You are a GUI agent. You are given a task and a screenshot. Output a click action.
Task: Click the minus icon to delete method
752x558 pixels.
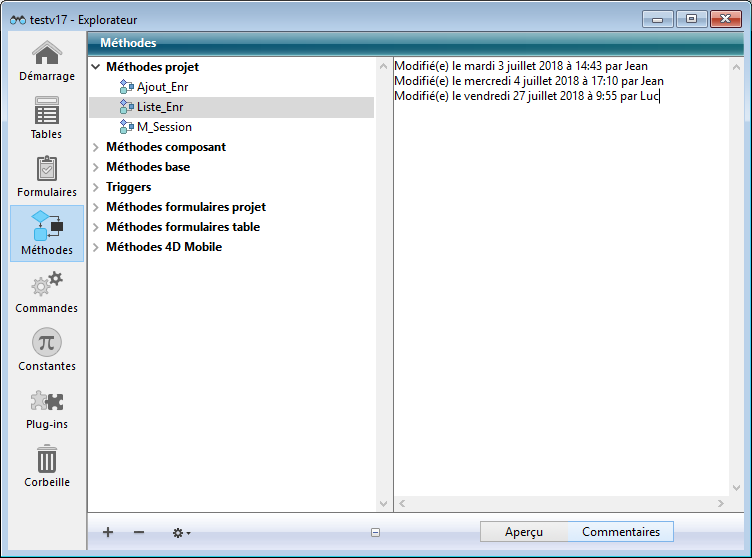(139, 533)
